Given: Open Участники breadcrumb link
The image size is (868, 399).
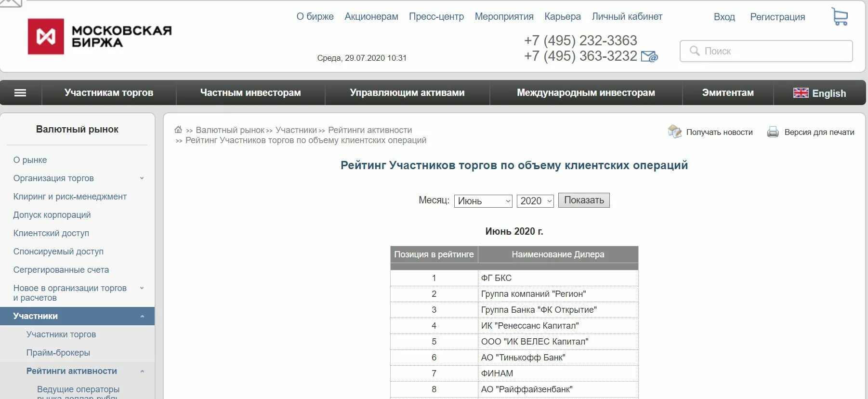Looking at the screenshot, I should (x=296, y=130).
